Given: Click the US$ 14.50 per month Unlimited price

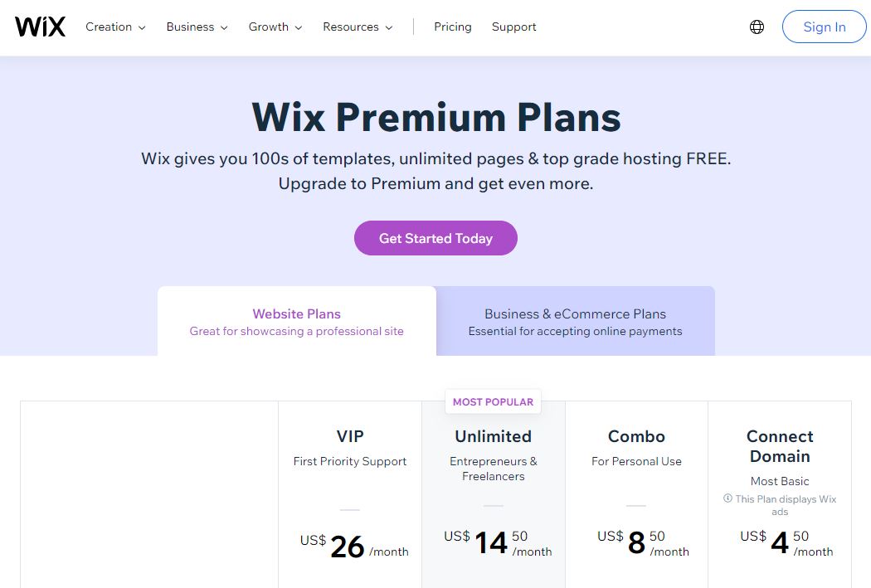Looking at the screenshot, I should click(x=498, y=543).
